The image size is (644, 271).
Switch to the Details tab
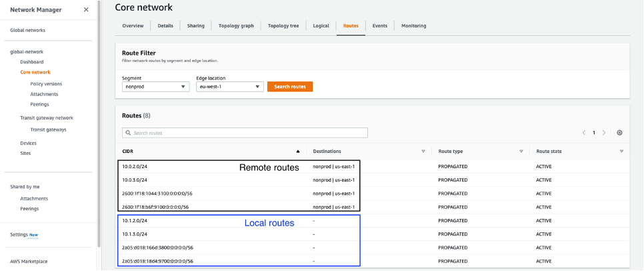165,25
